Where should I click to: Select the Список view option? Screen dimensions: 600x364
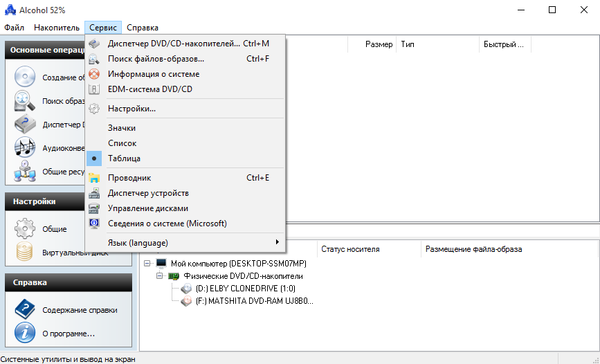122,143
